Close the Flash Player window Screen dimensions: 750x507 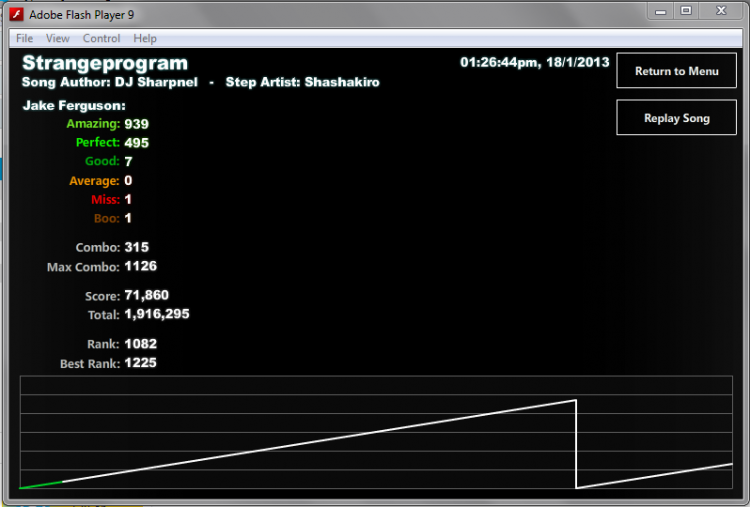721,11
